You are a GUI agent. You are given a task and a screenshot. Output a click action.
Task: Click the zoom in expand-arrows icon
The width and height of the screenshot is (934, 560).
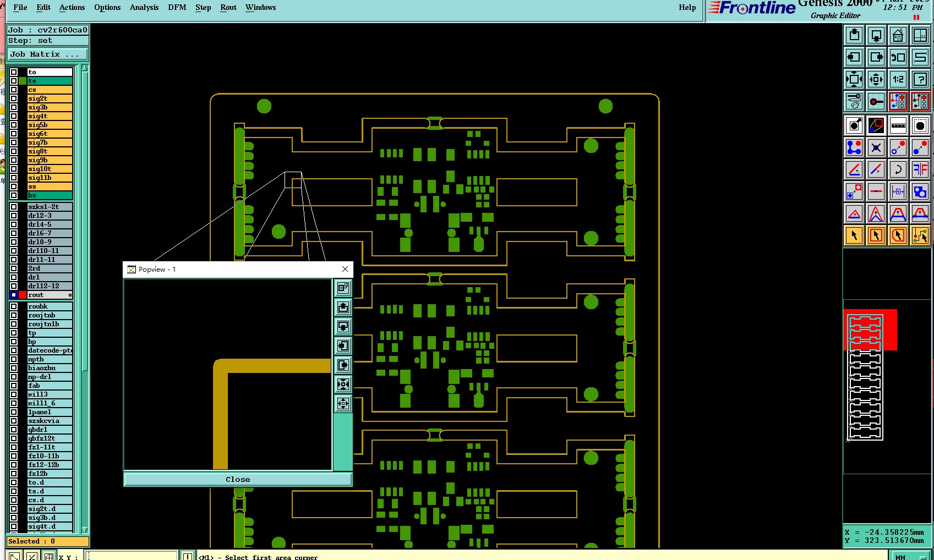coord(854,79)
